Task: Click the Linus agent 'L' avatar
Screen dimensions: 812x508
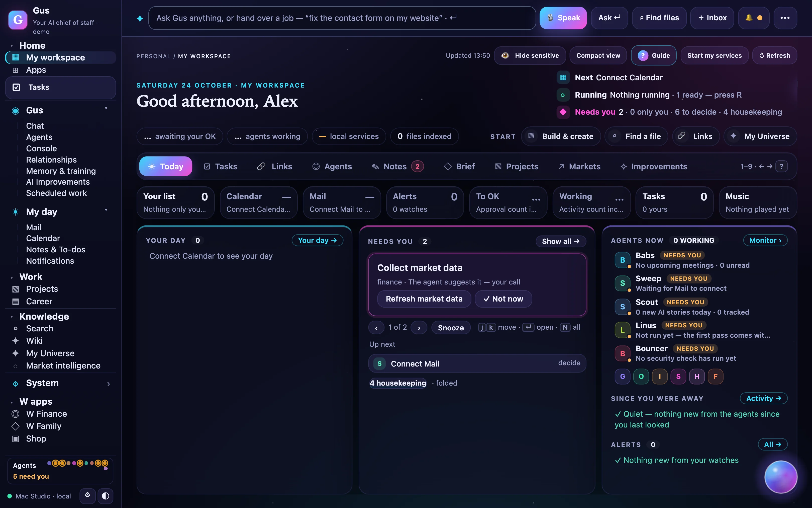Action: tap(623, 330)
